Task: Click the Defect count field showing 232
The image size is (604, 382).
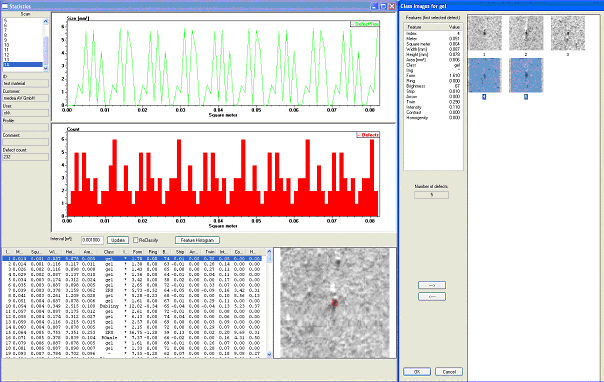Action: click(26, 157)
